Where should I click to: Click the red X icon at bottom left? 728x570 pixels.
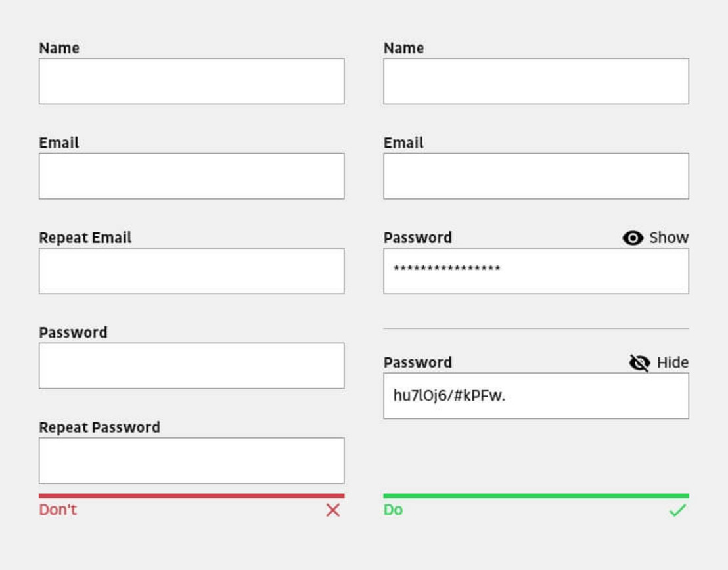(x=333, y=511)
